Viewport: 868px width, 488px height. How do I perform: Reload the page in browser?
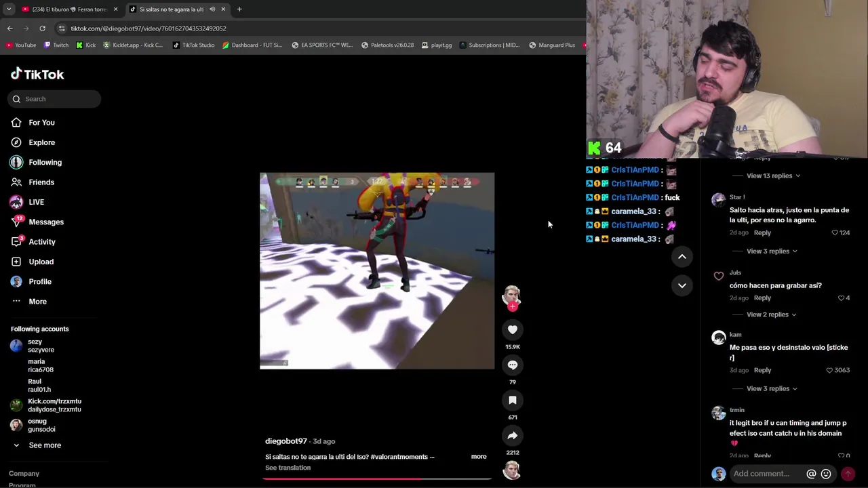(x=42, y=28)
